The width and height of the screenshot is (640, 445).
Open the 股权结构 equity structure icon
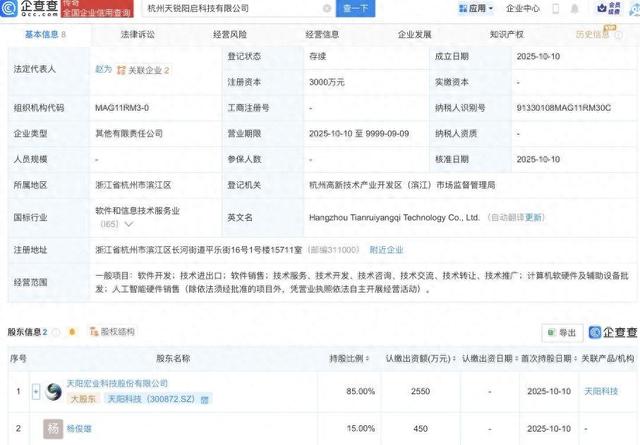click(91, 332)
